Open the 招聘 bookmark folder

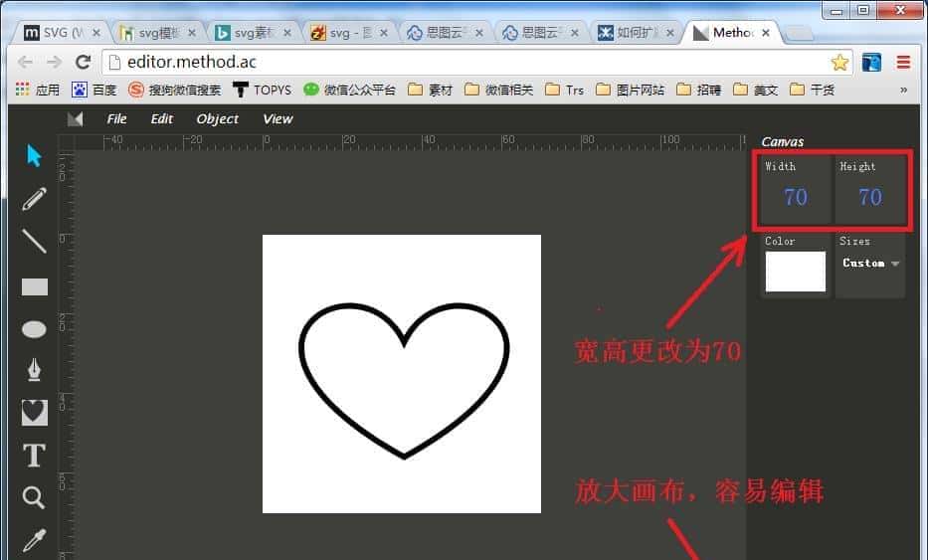pyautogui.click(x=699, y=90)
